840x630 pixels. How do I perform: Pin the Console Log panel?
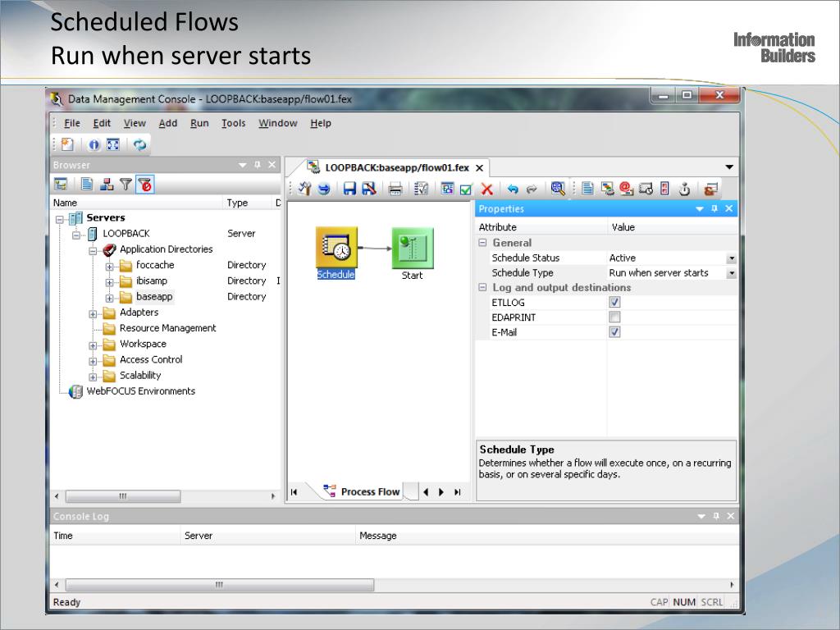tap(716, 516)
